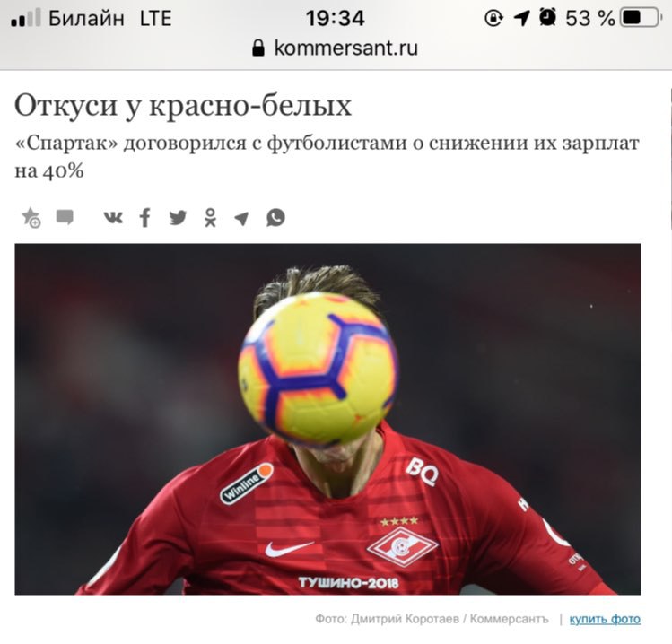Tap the kommersant.ru address bar
Viewport: 672px width, 644px height.
pos(336,48)
